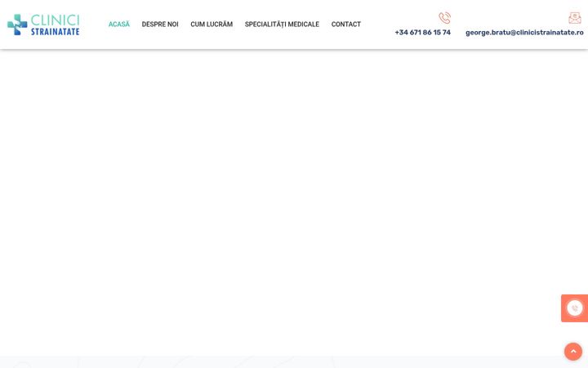Go to CUM LUCRĂM section
This screenshot has height=368, width=588.
[x=212, y=25]
